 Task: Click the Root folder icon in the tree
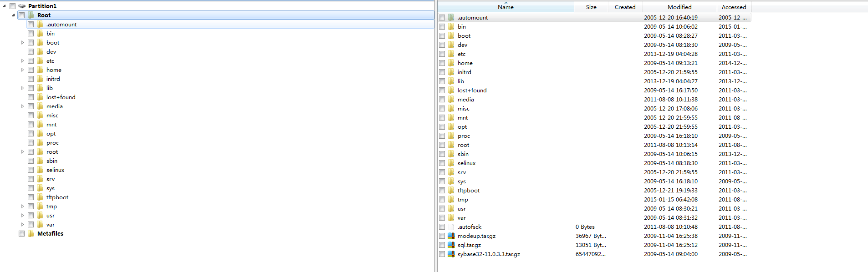click(31, 15)
